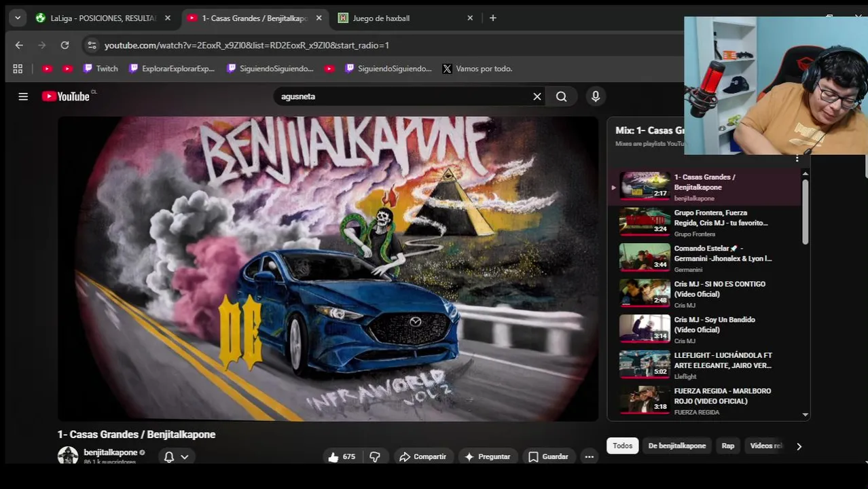Open the YouTube bookmark before second Siguiendo
The height and width of the screenshot is (489, 868).
click(x=329, y=69)
